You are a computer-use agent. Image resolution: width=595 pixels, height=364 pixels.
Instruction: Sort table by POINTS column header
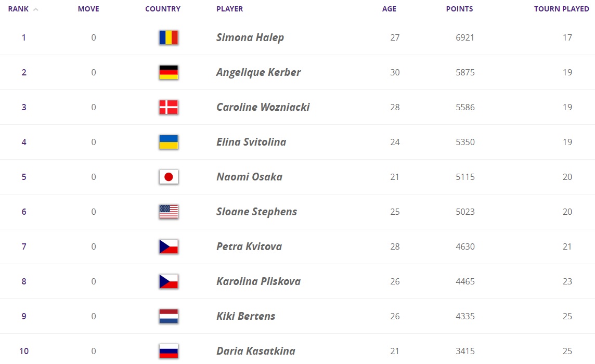click(459, 9)
